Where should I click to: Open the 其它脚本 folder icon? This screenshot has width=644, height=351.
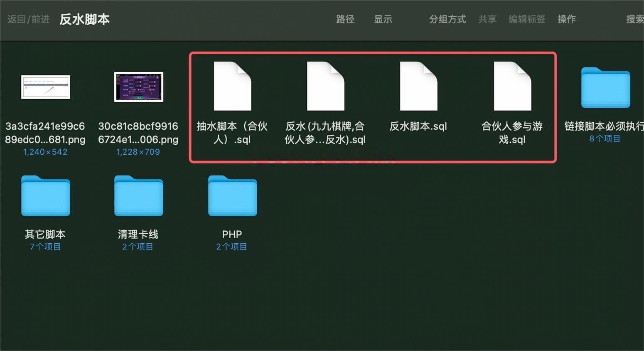click(45, 196)
